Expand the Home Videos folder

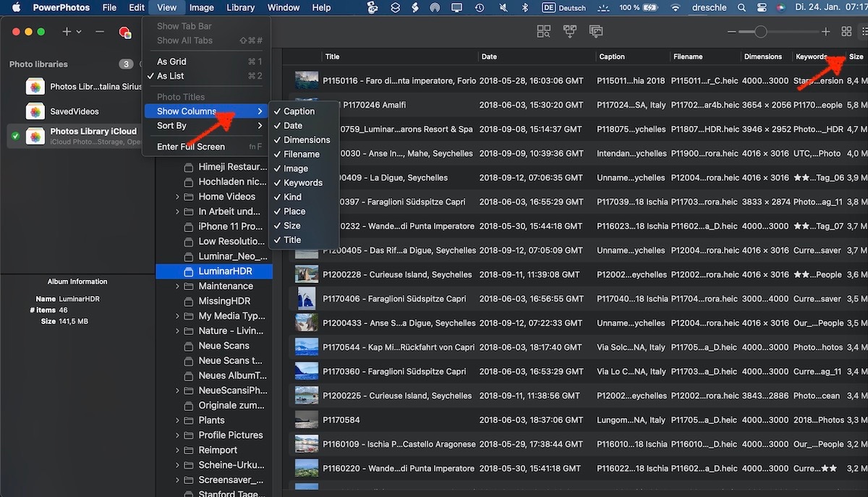[177, 197]
